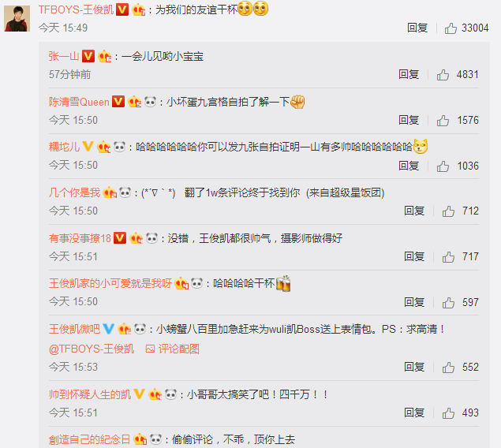Screen dimensions: 501x448
Task: Click the verified badge next to 有事没事撩18
Action: 120,238
